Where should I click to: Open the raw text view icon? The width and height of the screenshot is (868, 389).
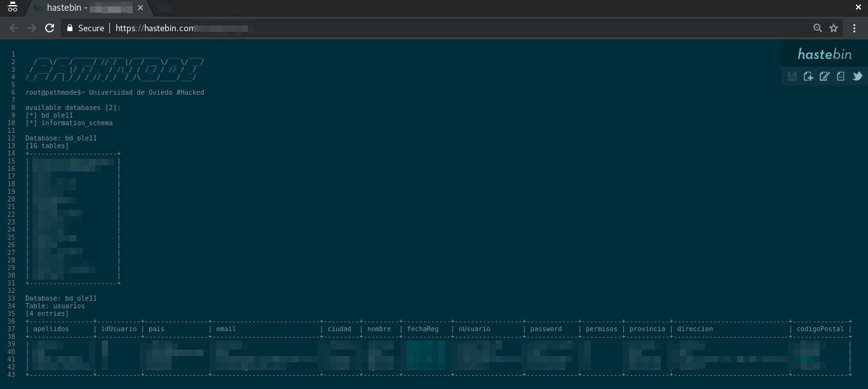click(841, 76)
